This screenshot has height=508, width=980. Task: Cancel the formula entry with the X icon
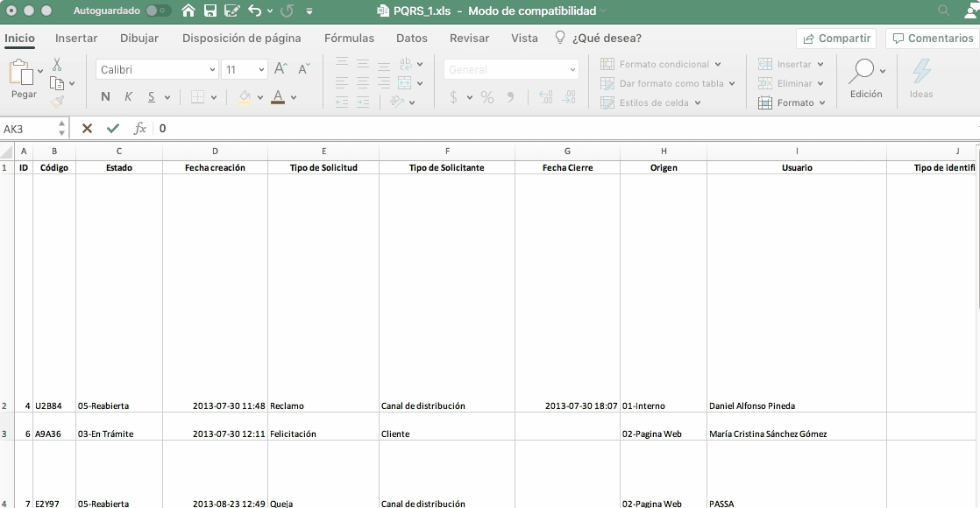pyautogui.click(x=87, y=129)
